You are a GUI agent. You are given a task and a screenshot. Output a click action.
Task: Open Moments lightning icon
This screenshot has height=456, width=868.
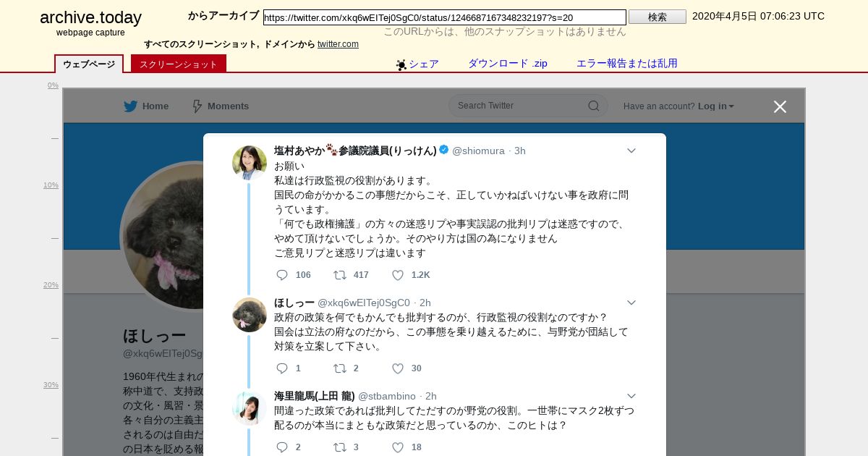pyautogui.click(x=197, y=106)
